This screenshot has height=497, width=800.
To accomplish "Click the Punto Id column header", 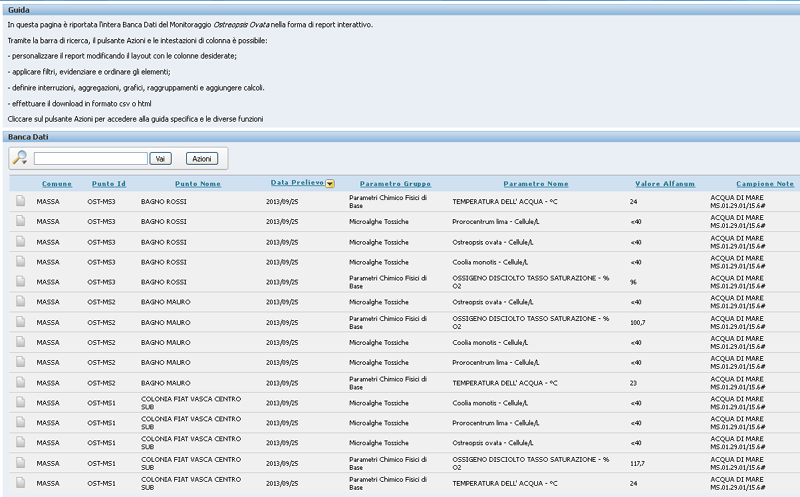I will (x=108, y=184).
